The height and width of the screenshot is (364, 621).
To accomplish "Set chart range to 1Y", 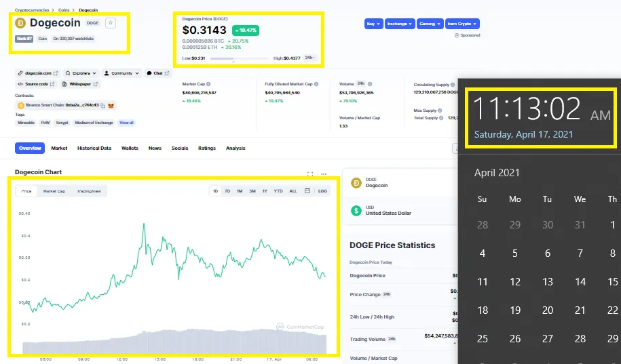I will (265, 191).
